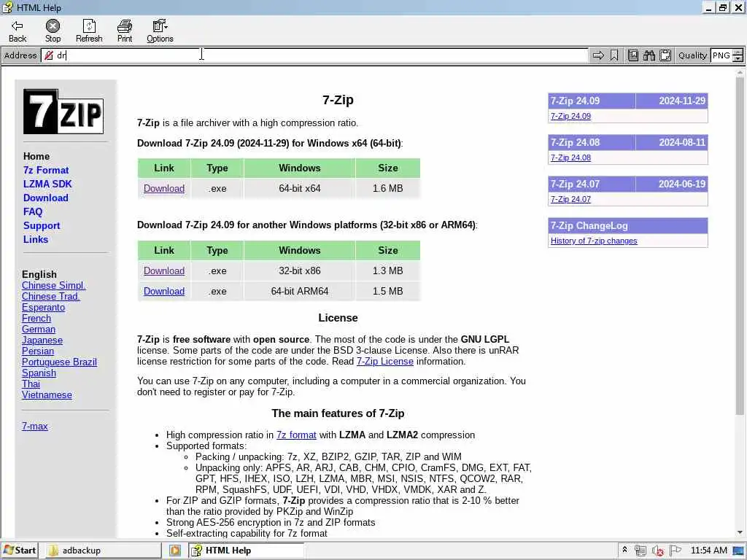Click the bookmarked page icon

click(632, 55)
